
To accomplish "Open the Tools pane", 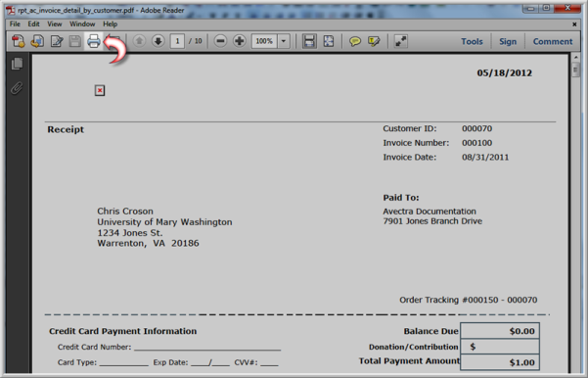I will (x=472, y=41).
